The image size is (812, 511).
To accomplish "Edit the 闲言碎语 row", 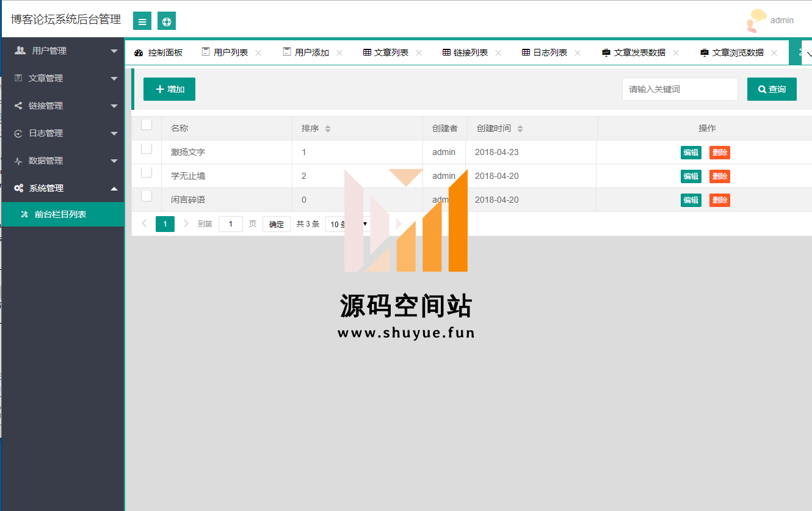I will [691, 200].
